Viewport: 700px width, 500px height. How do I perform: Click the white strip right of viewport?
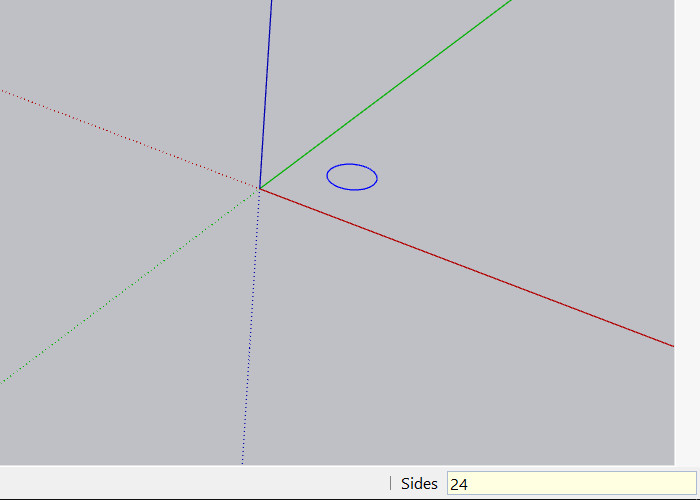tap(687, 230)
